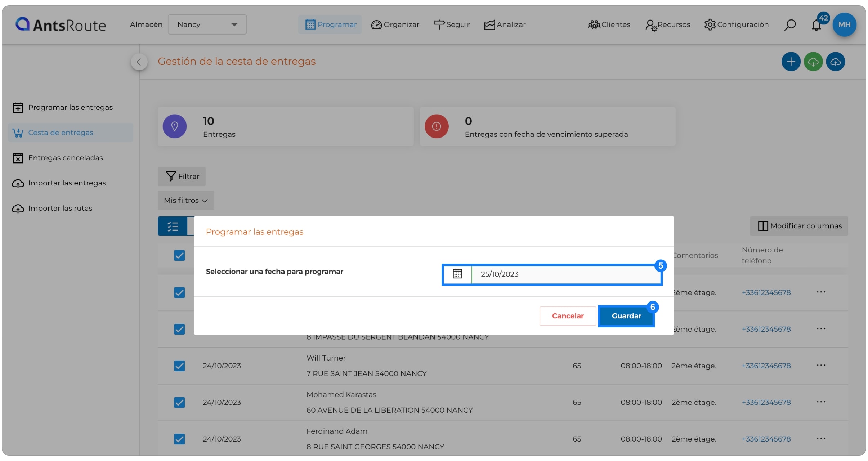Open Configuración settings
868x461 pixels.
737,24
